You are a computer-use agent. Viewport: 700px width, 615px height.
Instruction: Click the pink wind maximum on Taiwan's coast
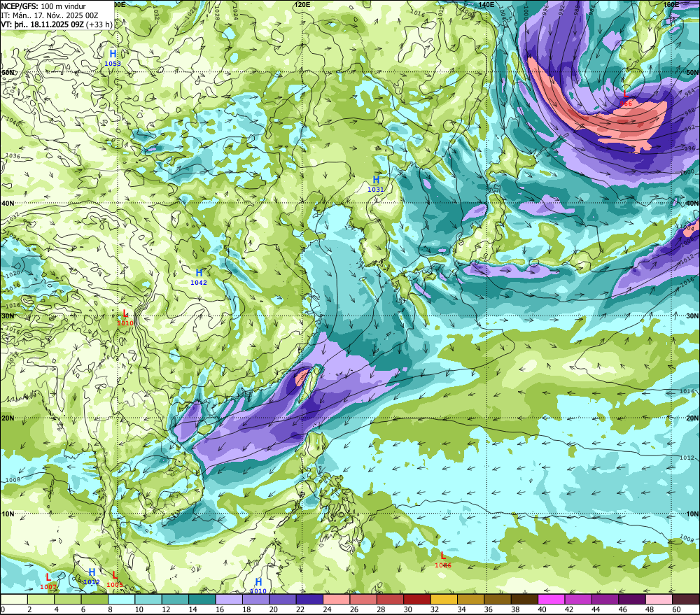[x=302, y=378]
